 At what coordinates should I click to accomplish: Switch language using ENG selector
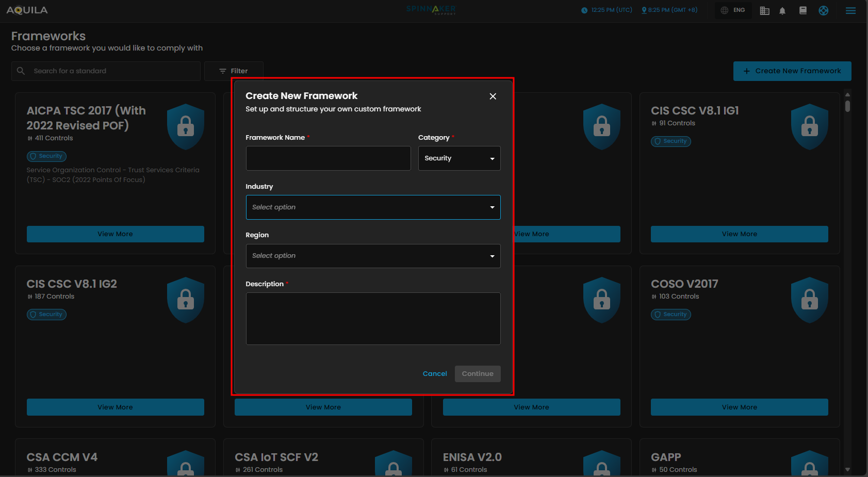[x=733, y=10]
